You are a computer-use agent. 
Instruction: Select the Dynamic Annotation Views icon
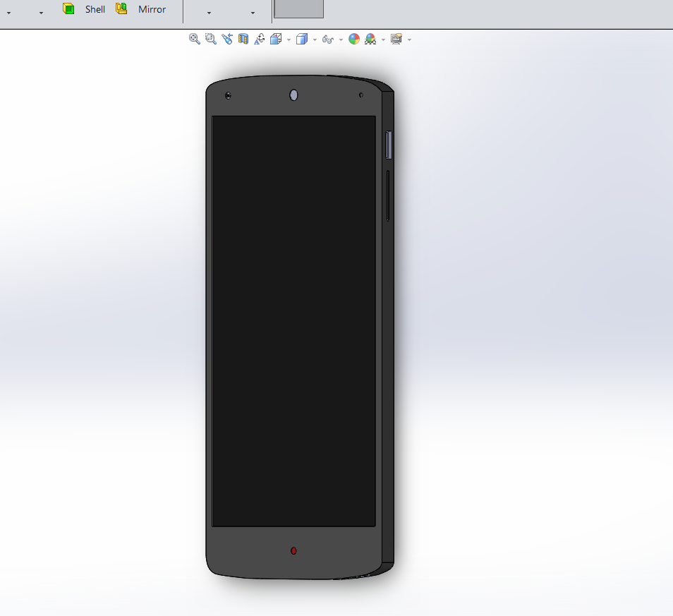point(260,39)
